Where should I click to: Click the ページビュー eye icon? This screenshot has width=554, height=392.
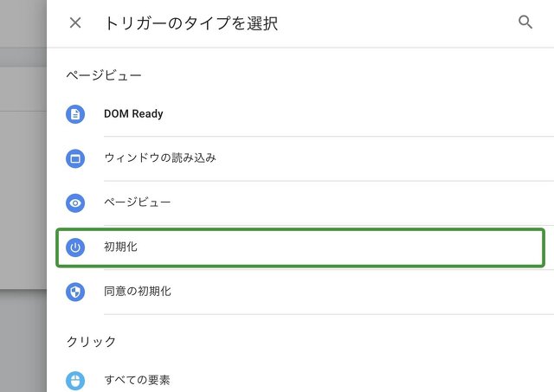pos(75,202)
